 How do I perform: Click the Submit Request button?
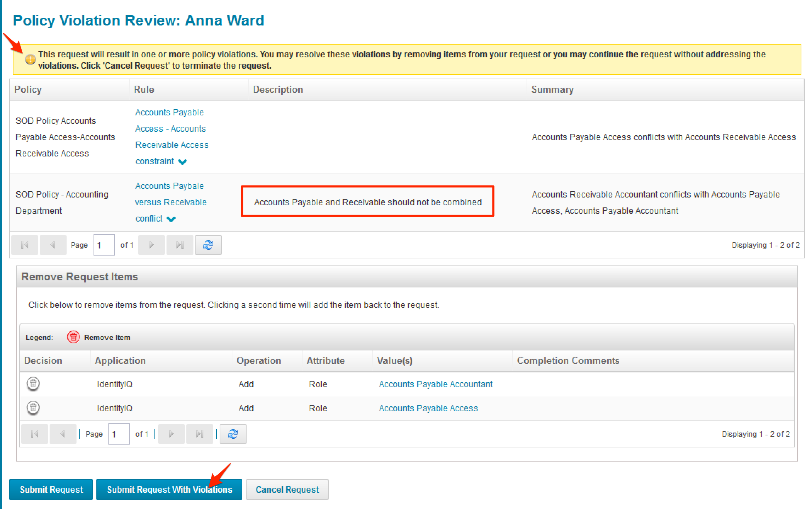pyautogui.click(x=51, y=490)
